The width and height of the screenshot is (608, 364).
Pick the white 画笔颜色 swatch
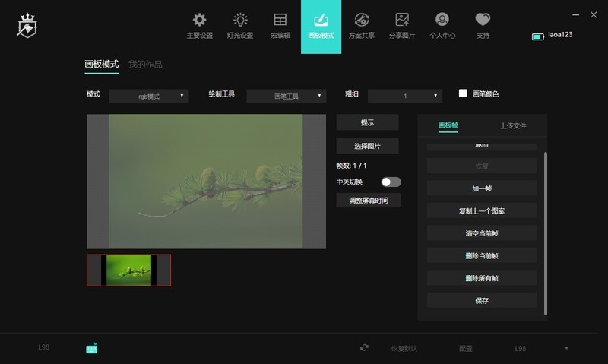(x=463, y=93)
